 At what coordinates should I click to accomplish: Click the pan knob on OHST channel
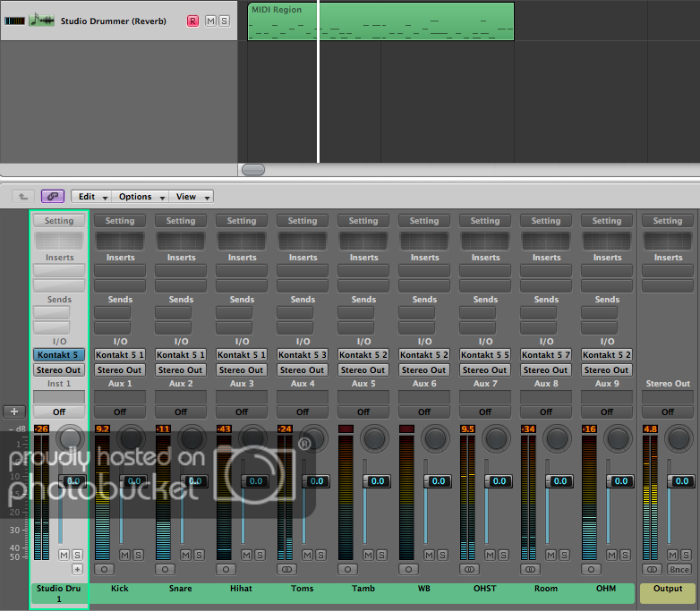pos(496,438)
